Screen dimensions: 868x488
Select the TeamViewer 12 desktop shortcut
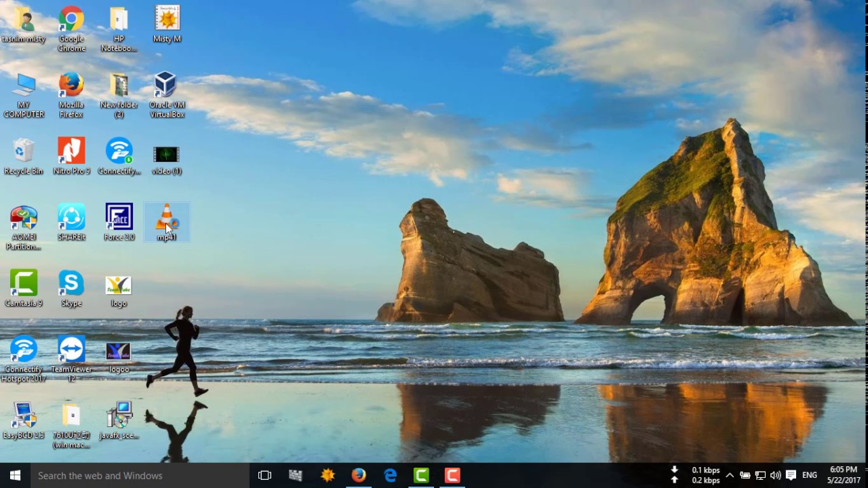pyautogui.click(x=71, y=359)
